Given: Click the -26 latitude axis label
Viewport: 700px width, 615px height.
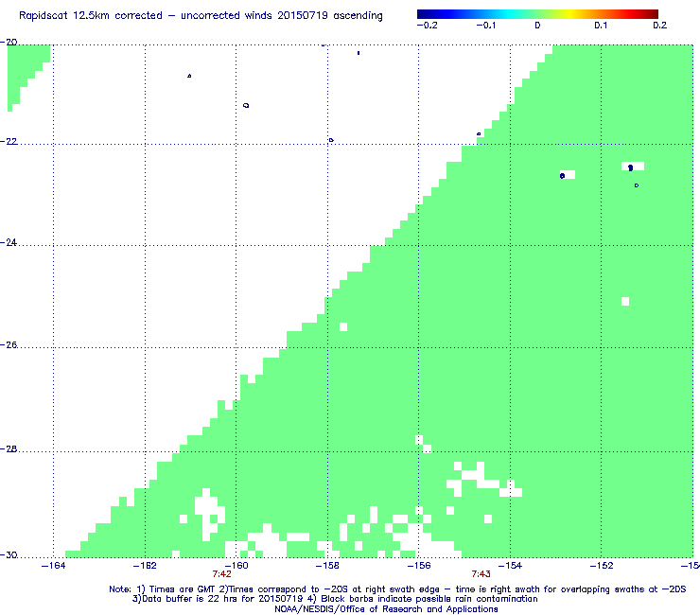Looking at the screenshot, I should coord(9,344).
